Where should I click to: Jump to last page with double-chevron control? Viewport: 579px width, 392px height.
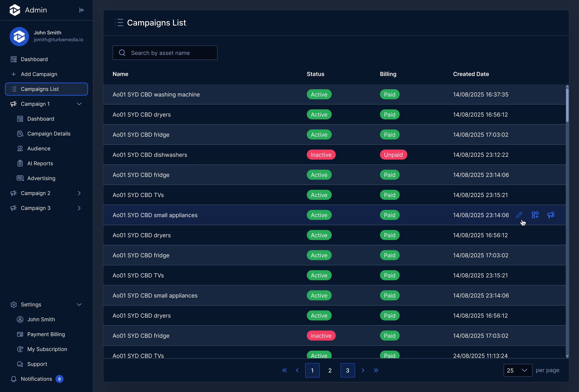(x=376, y=370)
